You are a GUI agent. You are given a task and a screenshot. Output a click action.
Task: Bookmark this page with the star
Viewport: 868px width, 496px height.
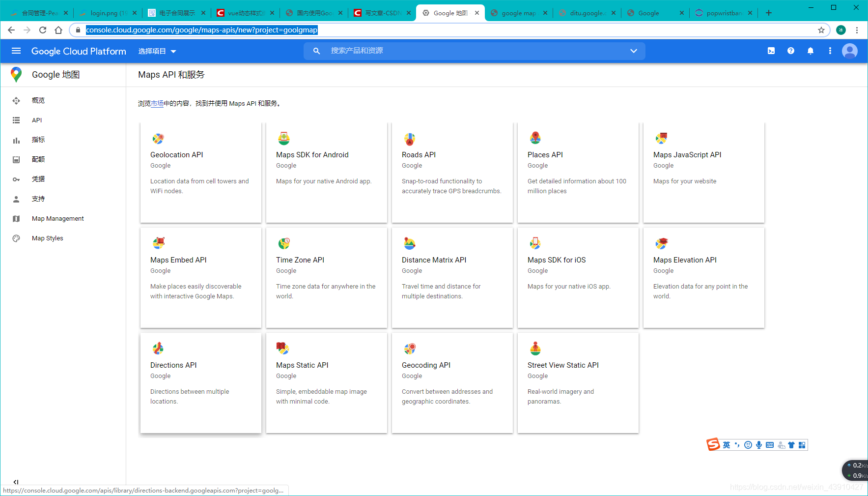click(821, 30)
